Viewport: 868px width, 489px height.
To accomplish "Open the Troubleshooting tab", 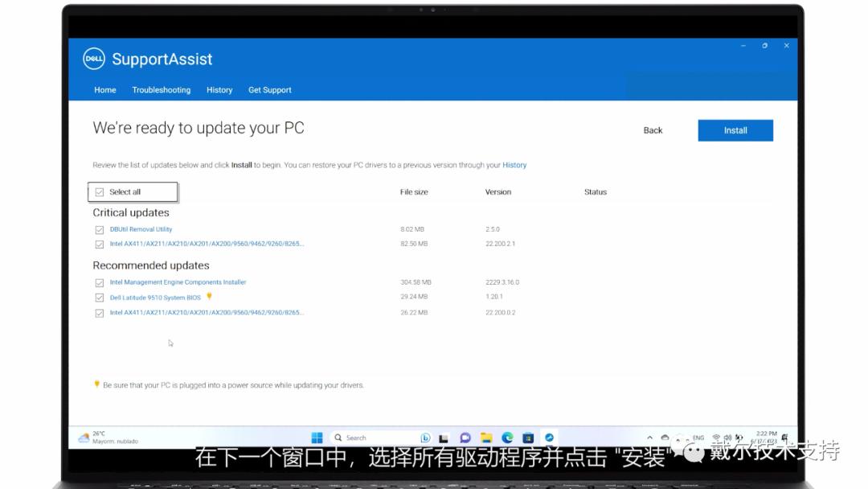I will click(161, 90).
